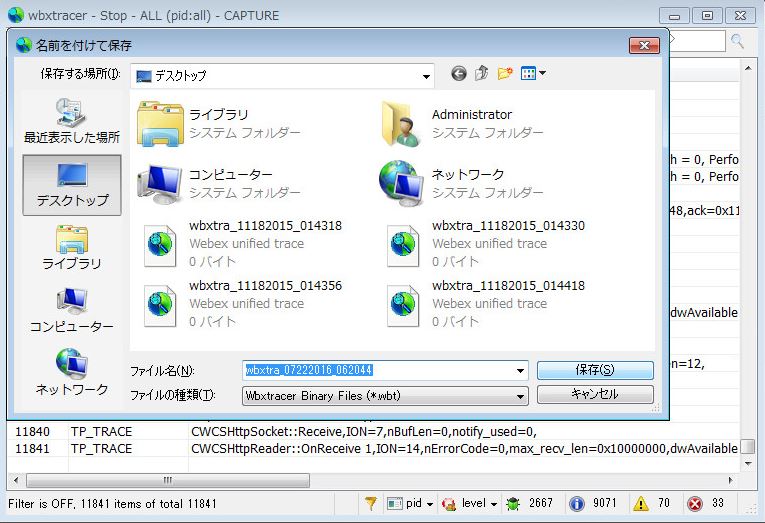This screenshot has height=523, width=765.
Task: Click the wbxtracer search input field
Action: tap(698, 41)
